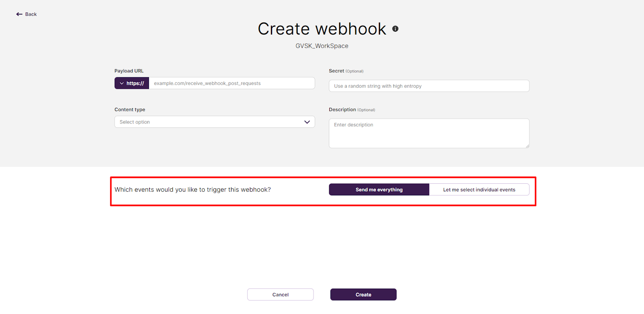Select the Send me everything option

379,190
